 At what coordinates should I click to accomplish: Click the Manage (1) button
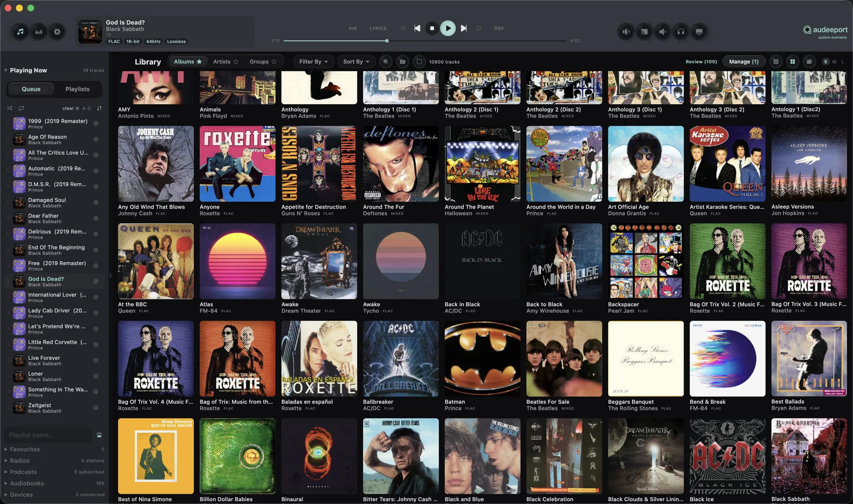(743, 62)
